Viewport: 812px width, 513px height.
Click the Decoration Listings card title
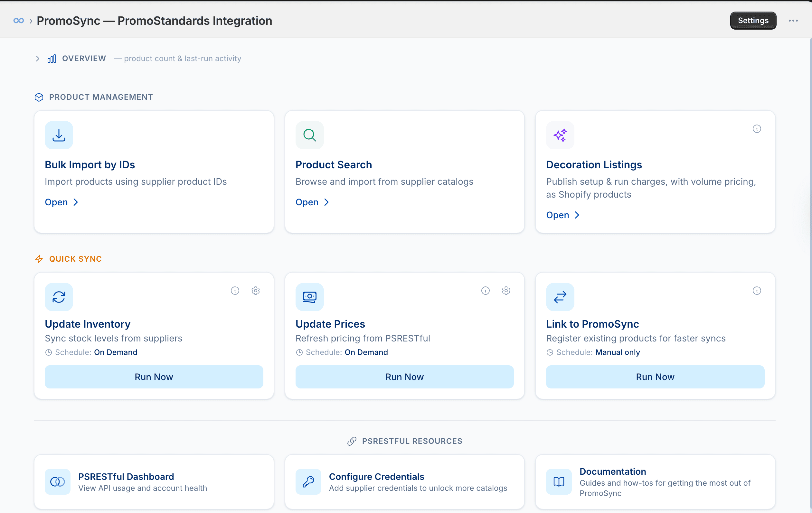[594, 165]
